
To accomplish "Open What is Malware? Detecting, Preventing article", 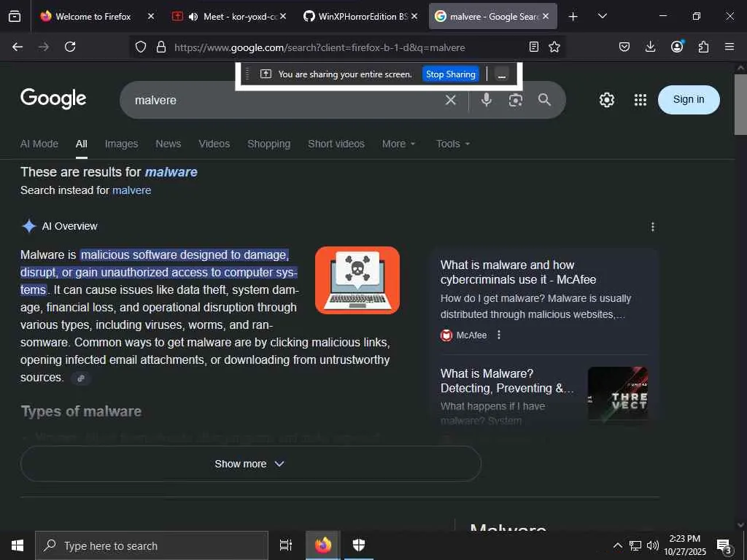I will pos(506,381).
